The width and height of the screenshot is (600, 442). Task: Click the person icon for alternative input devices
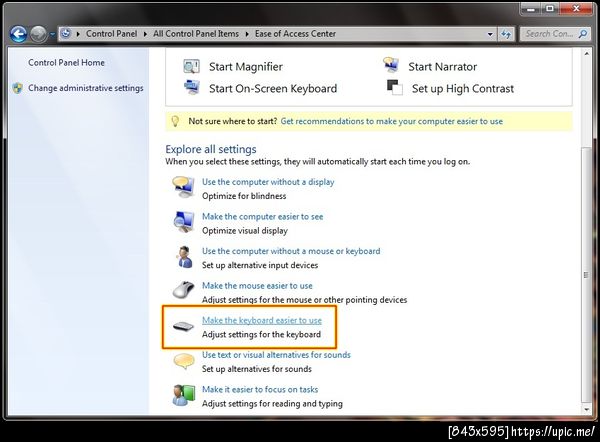click(185, 257)
